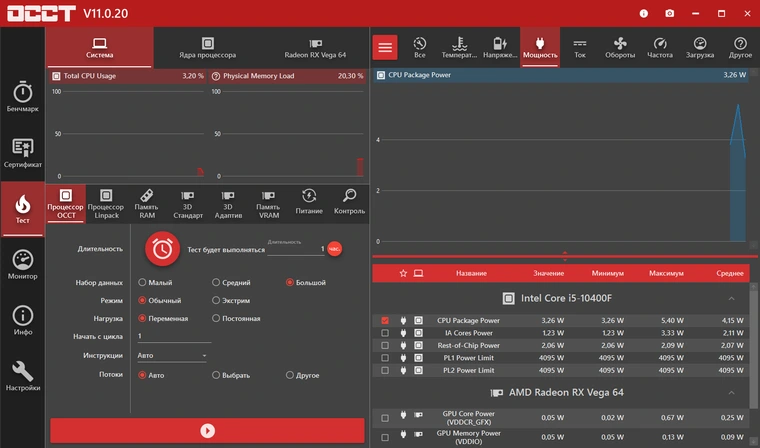Viewport: 760px width, 448px height.
Task: Take screenshot with camera icon
Action: 669,14
